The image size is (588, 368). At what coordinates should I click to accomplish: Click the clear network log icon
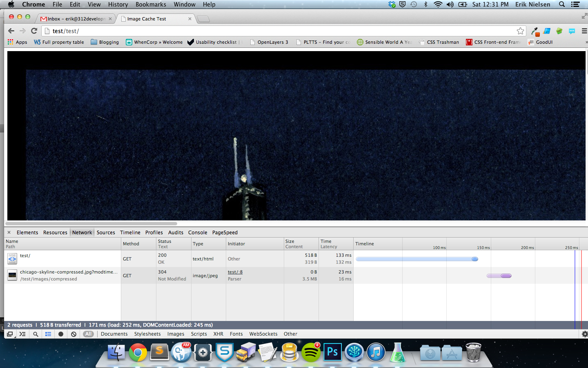click(73, 334)
